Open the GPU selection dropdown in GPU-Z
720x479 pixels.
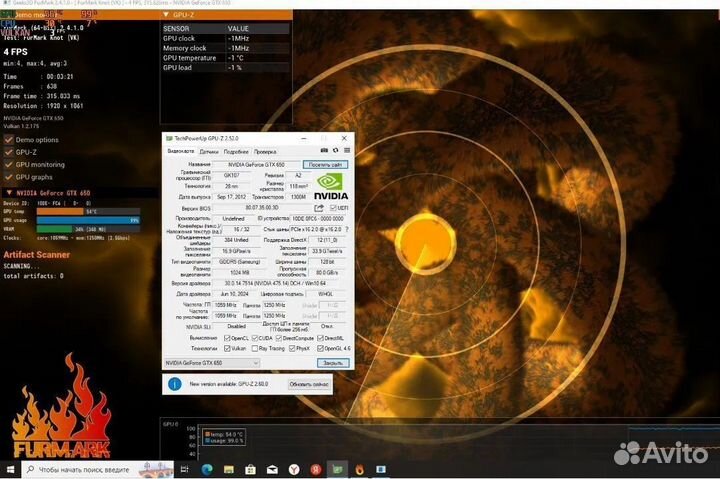coord(212,363)
